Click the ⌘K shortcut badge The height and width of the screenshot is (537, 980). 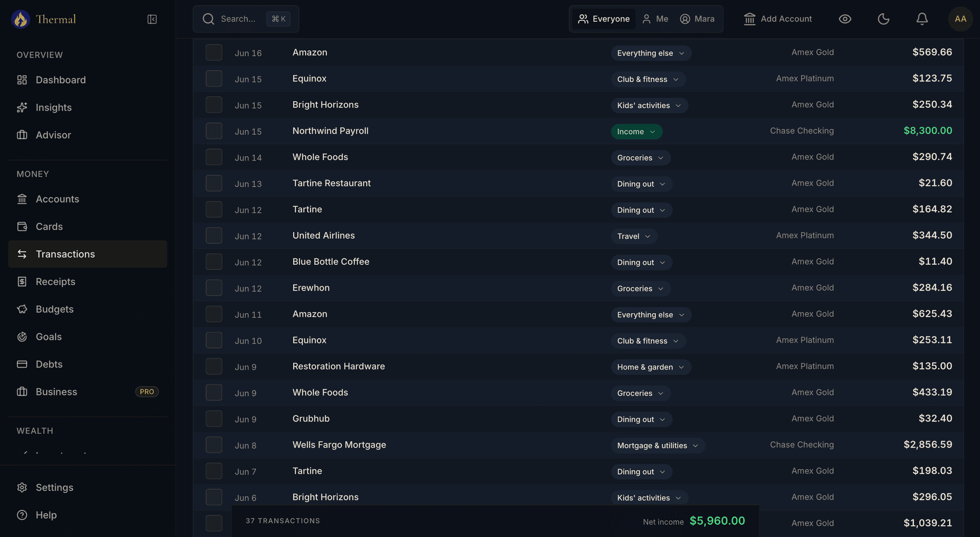[x=278, y=19]
